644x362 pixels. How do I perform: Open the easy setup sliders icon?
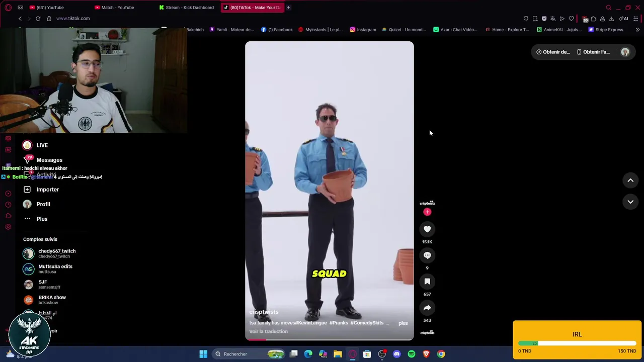click(x=635, y=19)
